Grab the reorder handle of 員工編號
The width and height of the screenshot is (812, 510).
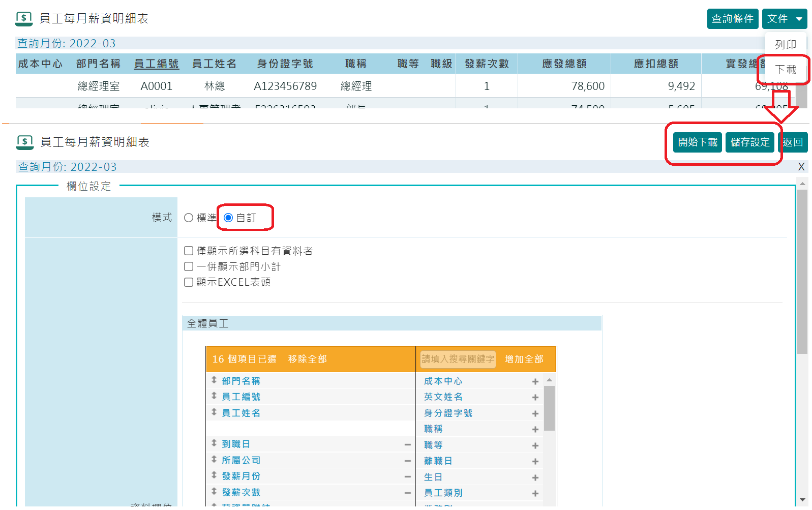coord(214,396)
